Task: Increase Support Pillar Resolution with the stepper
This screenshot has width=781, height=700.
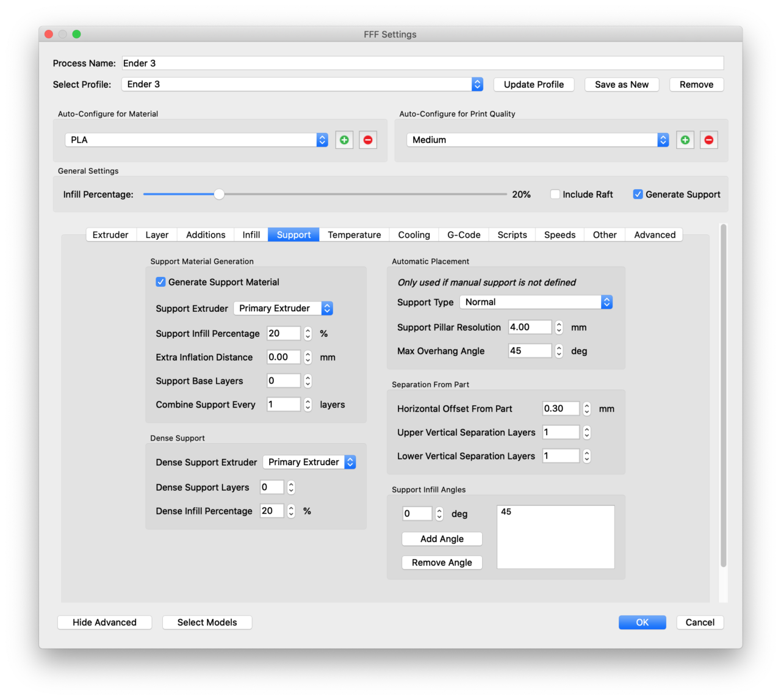Action: 558,324
